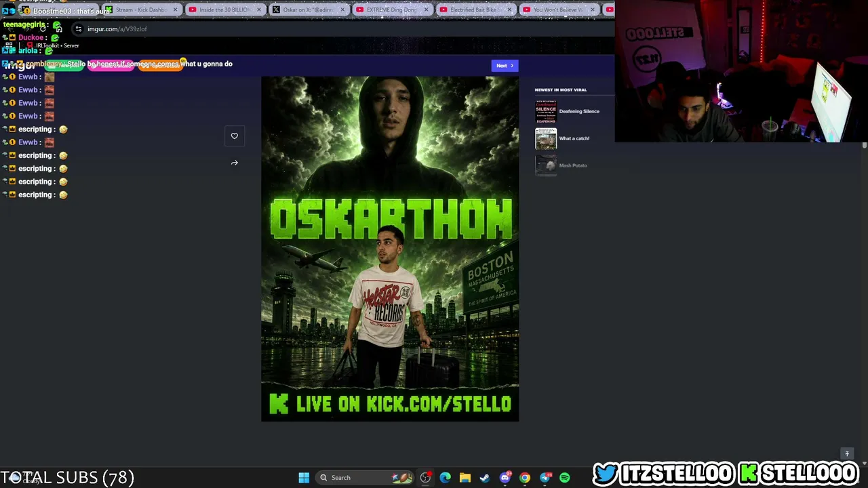The image size is (868, 488).
Task: Close the Stream - Kick Dashboard tab
Action: point(176,9)
